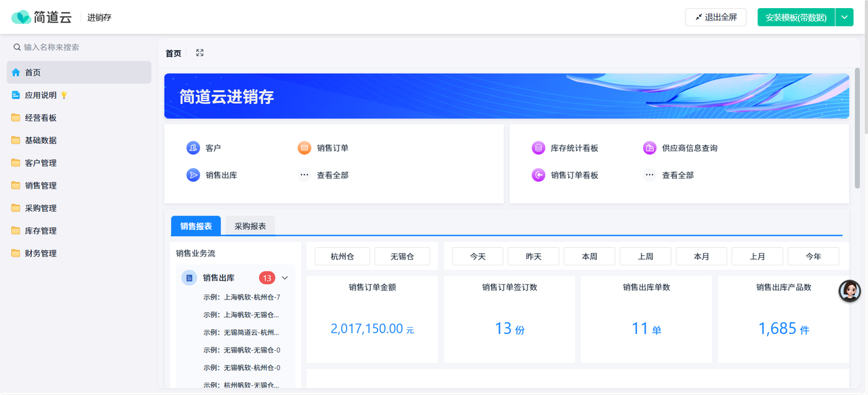Click the folder icon beside 客户管理

pyautogui.click(x=16, y=163)
